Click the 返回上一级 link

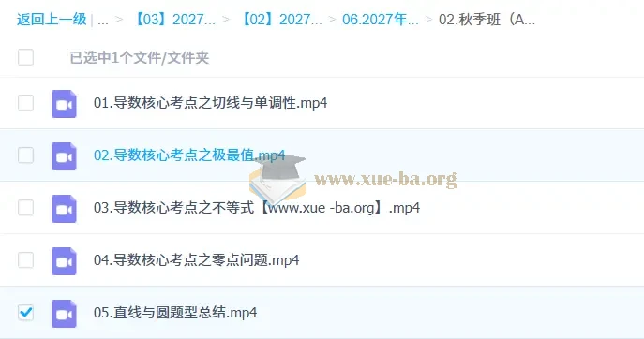52,20
